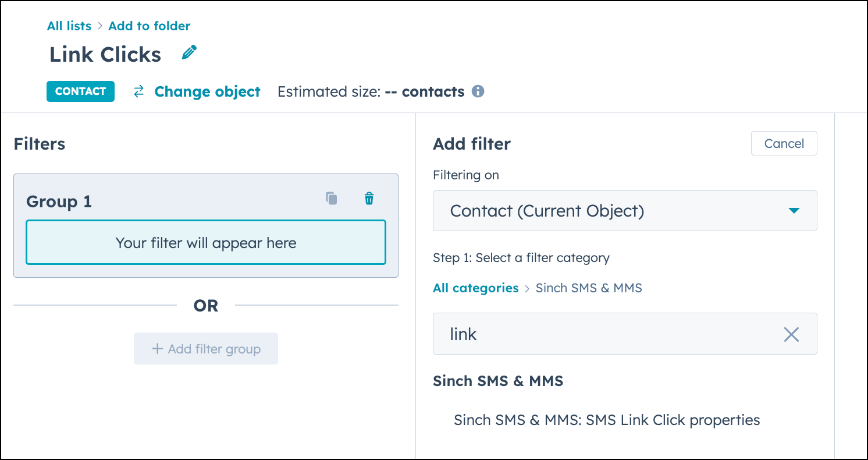Viewport: 868px width, 460px height.
Task: Click the swap arrows icon before Change object
Action: click(x=138, y=91)
